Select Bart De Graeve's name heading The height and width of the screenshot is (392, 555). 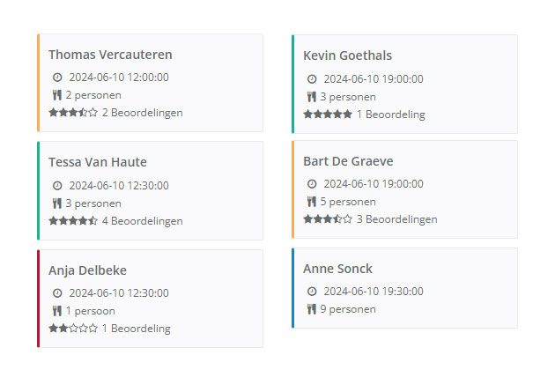(348, 161)
